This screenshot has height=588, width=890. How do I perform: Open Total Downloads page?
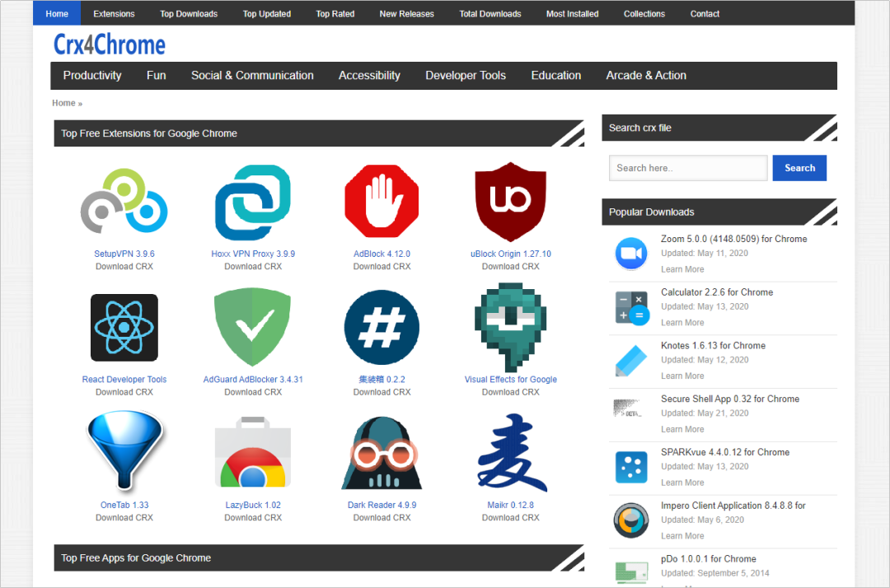coord(489,14)
